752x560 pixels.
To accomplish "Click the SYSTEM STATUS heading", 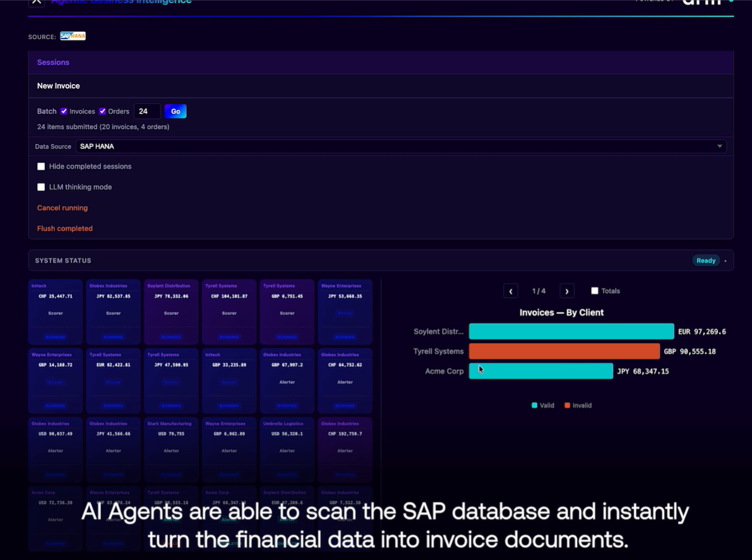I will pyautogui.click(x=63, y=260).
